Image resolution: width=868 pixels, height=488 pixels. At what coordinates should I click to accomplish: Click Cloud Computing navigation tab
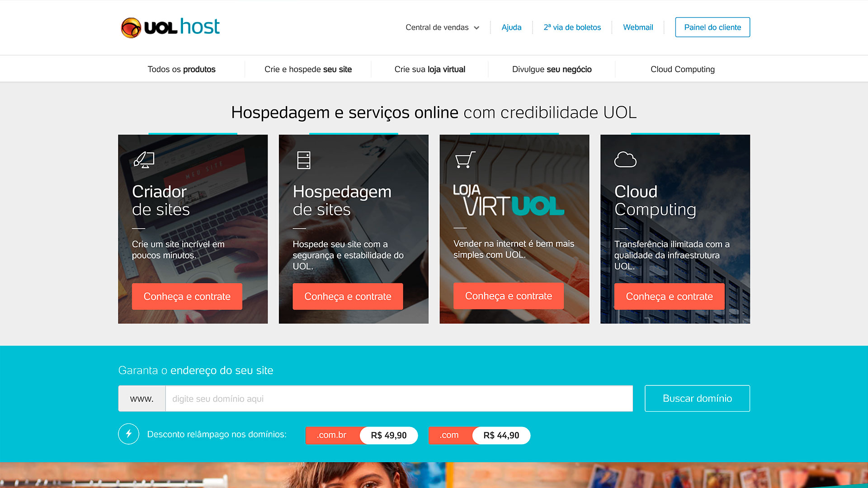coord(683,69)
